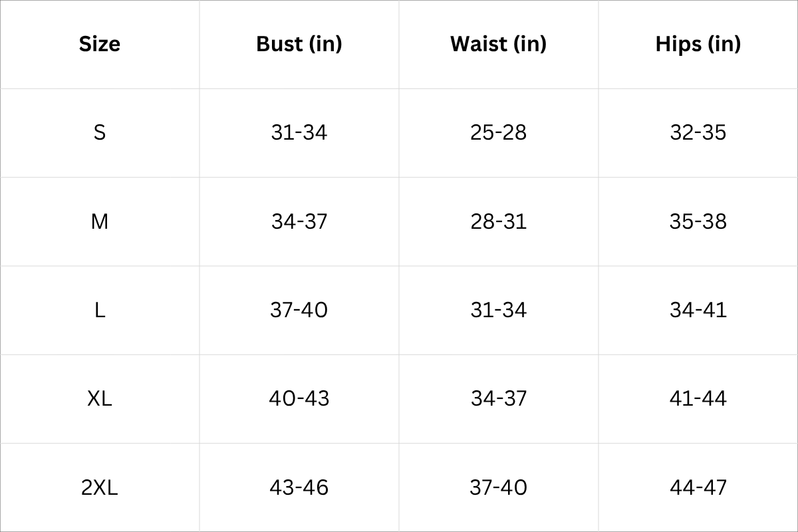The width and height of the screenshot is (798, 532).
Task: Click the L size row label
Action: coord(100,310)
